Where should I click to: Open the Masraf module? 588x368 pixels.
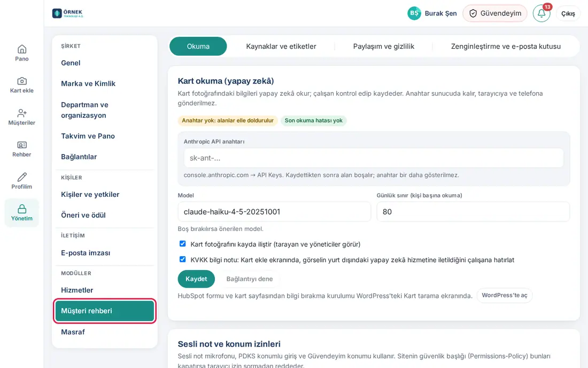pyautogui.click(x=105, y=332)
